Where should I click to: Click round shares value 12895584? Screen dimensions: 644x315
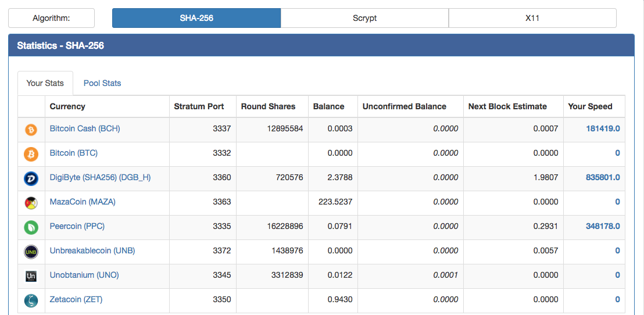[285, 128]
